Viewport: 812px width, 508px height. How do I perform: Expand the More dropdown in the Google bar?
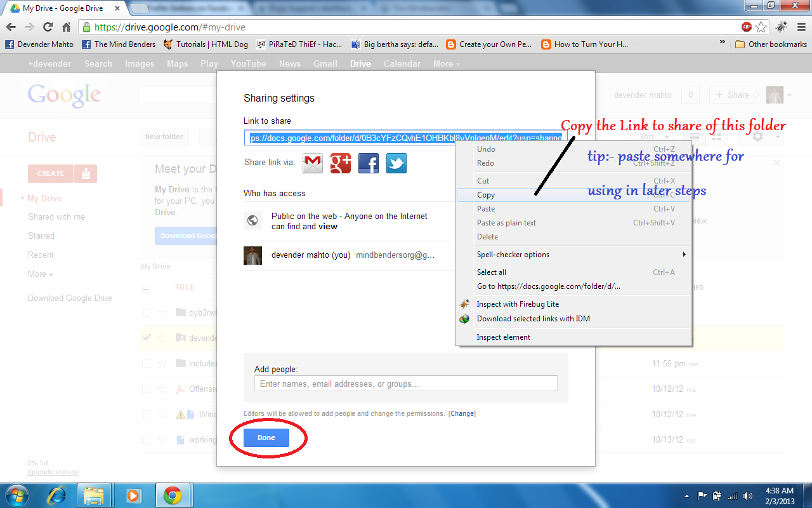click(447, 63)
